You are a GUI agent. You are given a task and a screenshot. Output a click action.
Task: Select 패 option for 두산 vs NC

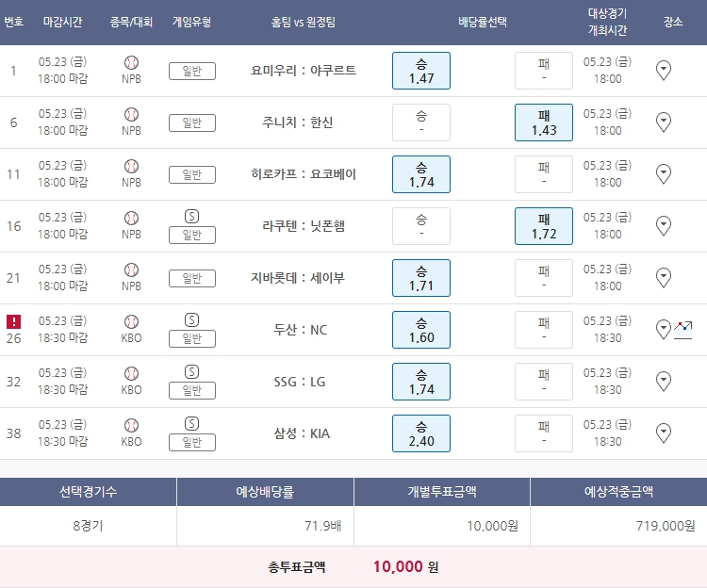tap(544, 330)
